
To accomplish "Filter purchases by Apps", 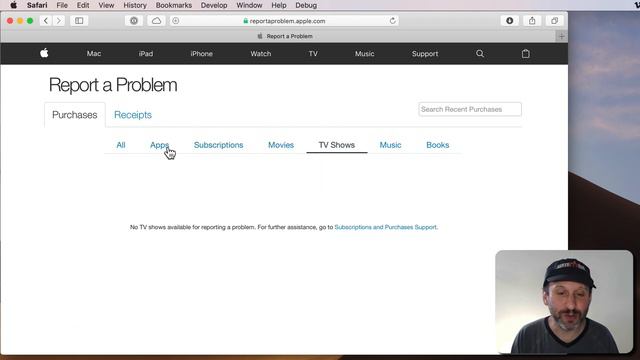I will point(159,145).
